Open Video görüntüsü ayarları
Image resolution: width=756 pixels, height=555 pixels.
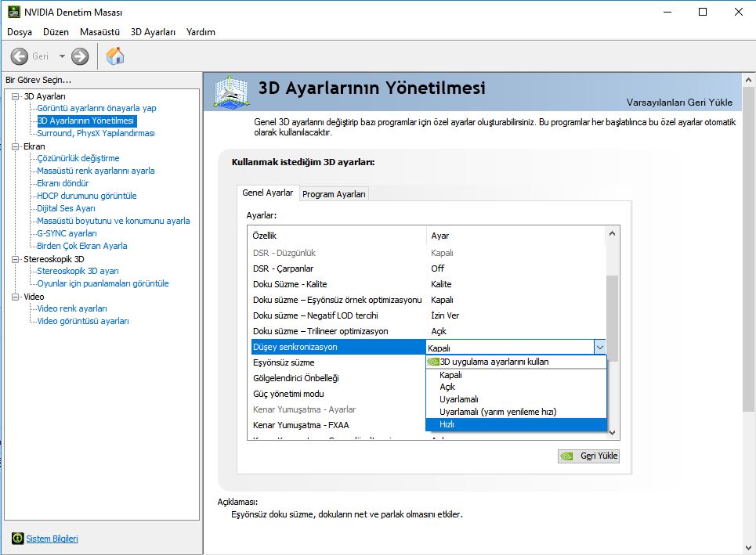(x=83, y=321)
